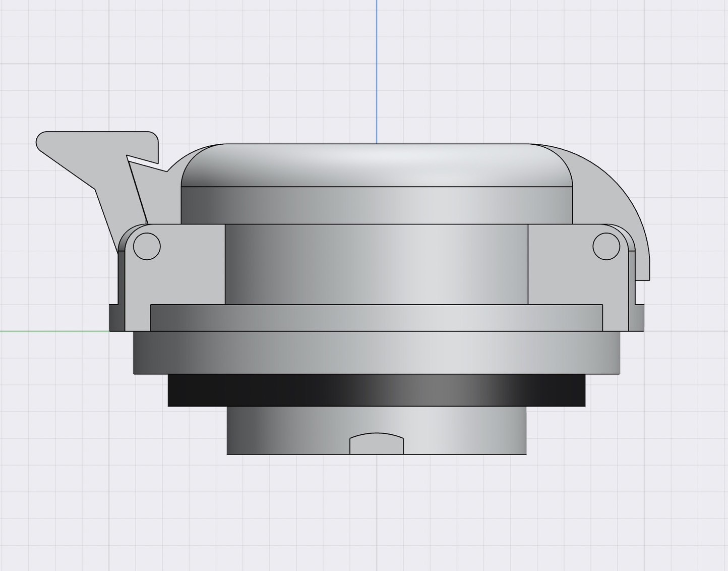
Task: Click empty grid area below the model
Action: tap(376, 515)
